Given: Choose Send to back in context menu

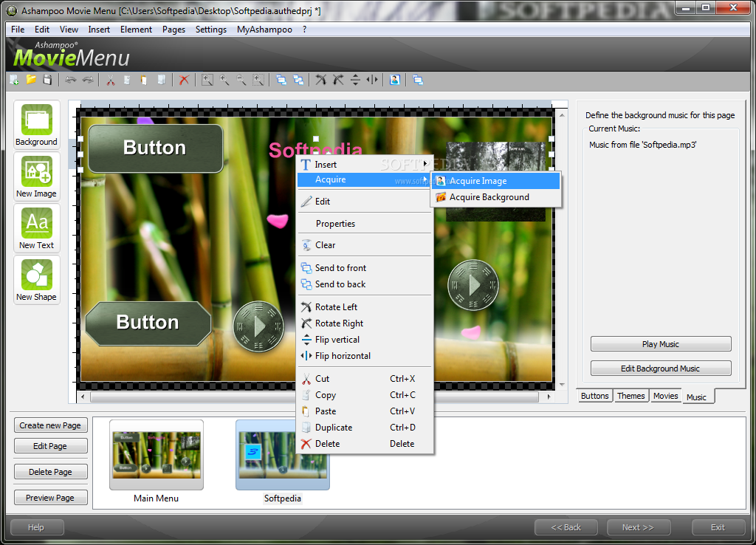Looking at the screenshot, I should click(365, 284).
